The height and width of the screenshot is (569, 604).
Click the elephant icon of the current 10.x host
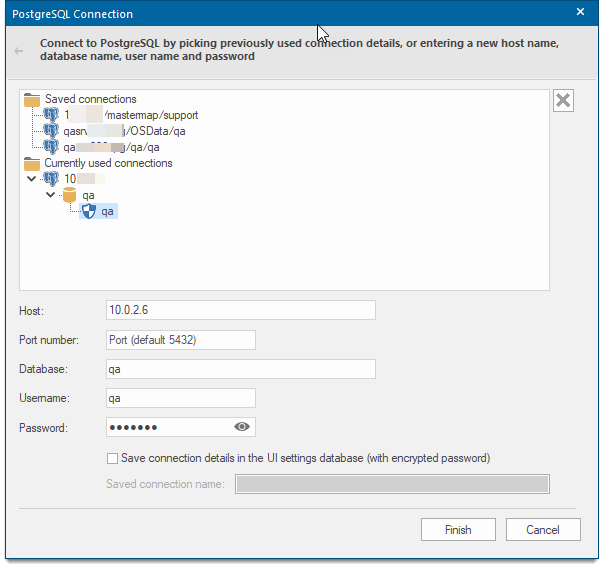pyautogui.click(x=51, y=179)
